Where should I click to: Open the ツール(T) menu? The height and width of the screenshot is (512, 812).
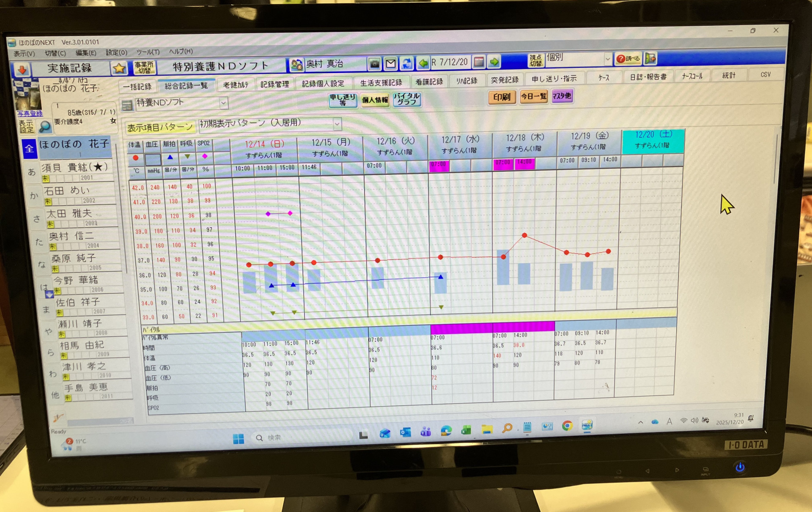coord(148,52)
